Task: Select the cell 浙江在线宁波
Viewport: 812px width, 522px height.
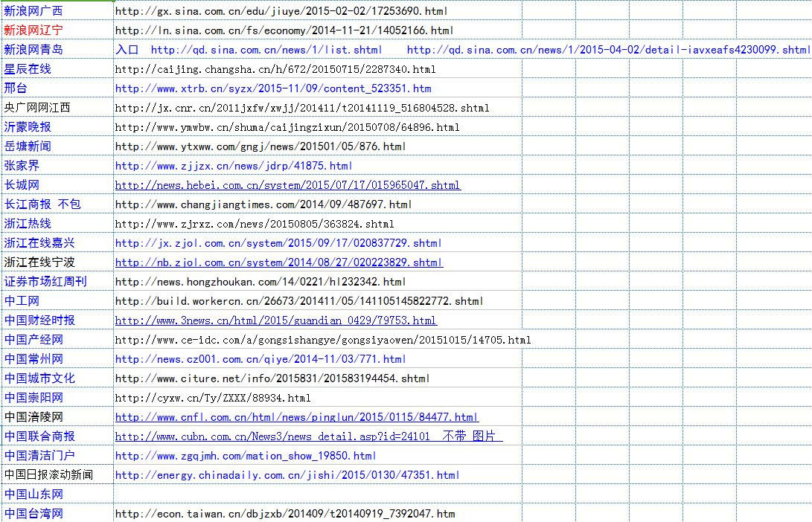Action: click(57, 262)
